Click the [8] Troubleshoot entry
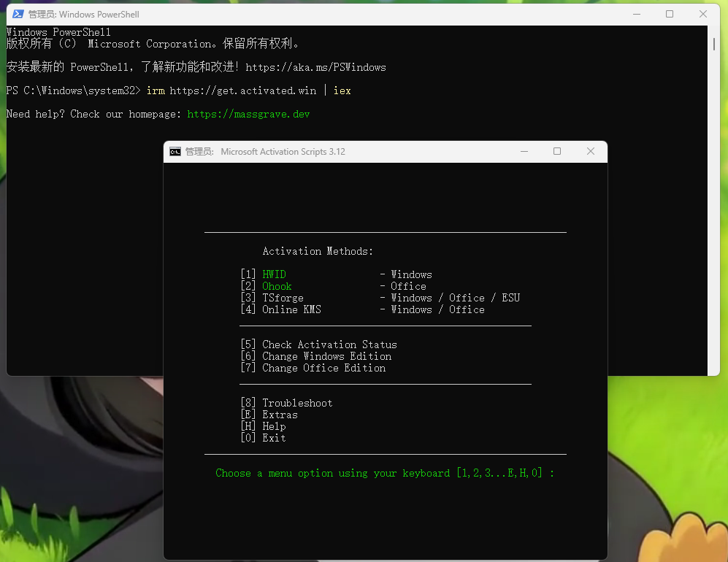Image resolution: width=728 pixels, height=562 pixels. coord(286,403)
